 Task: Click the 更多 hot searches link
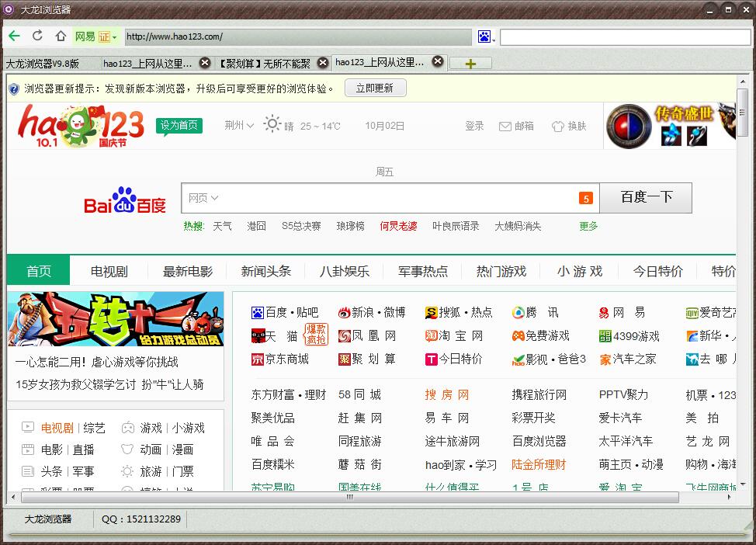588,226
